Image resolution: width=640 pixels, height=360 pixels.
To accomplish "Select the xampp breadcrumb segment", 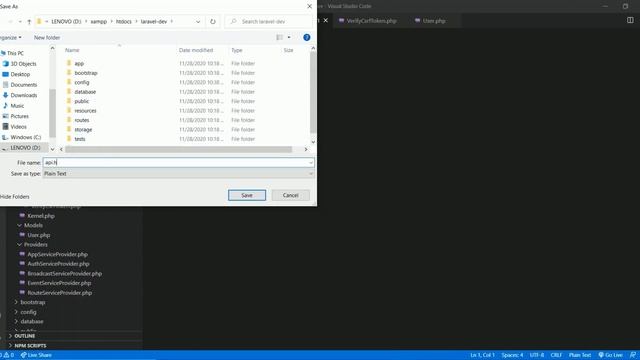I will (98, 22).
